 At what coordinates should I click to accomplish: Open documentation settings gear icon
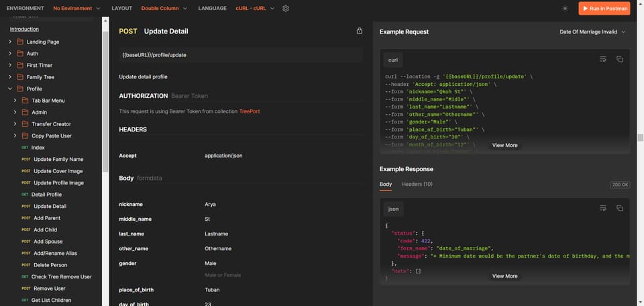(286, 8)
